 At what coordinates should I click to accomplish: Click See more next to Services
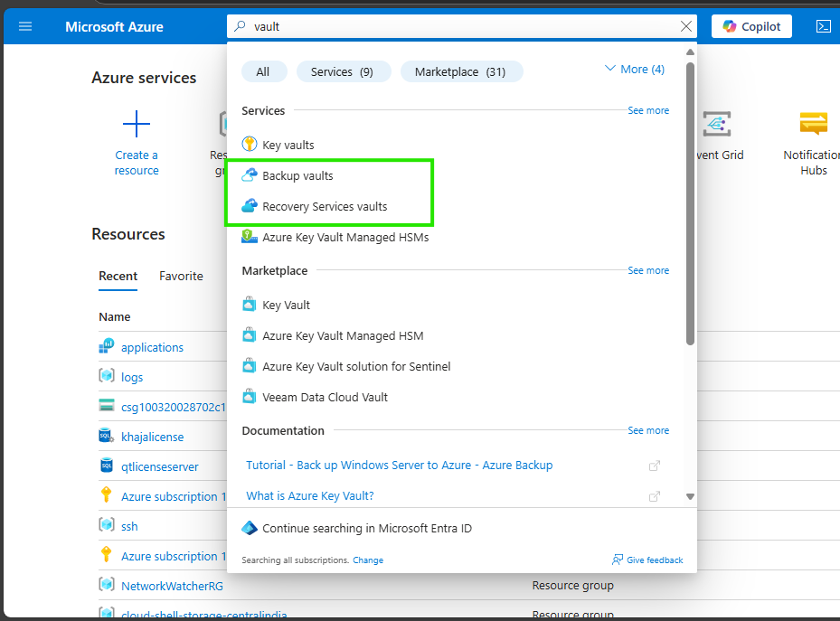[648, 110]
